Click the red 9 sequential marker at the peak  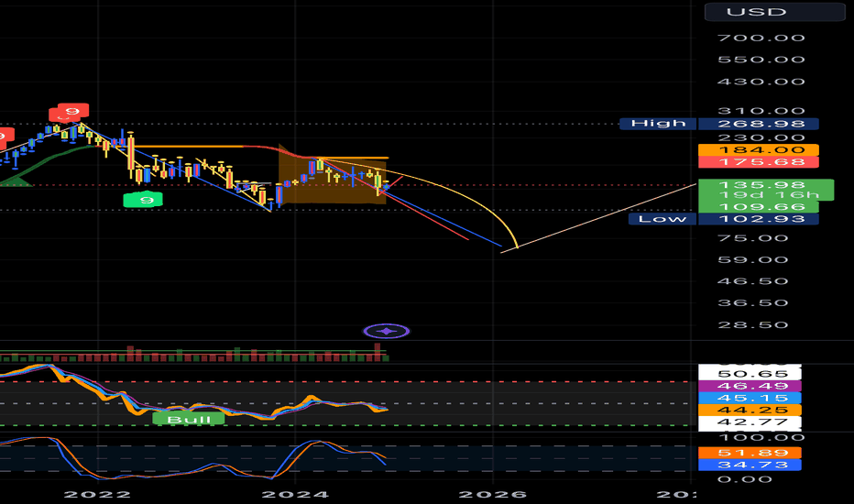tap(73, 111)
